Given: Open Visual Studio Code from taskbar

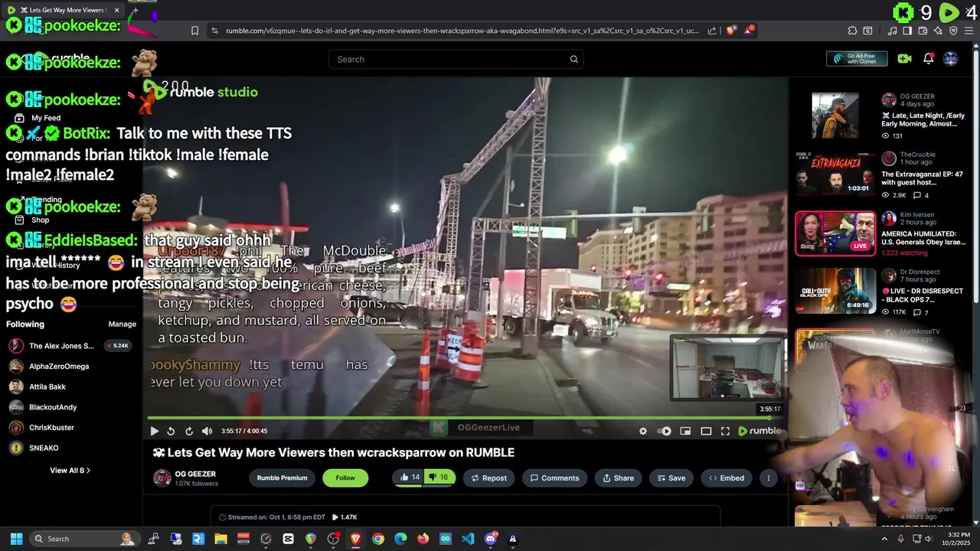Looking at the screenshot, I should pos(468,539).
